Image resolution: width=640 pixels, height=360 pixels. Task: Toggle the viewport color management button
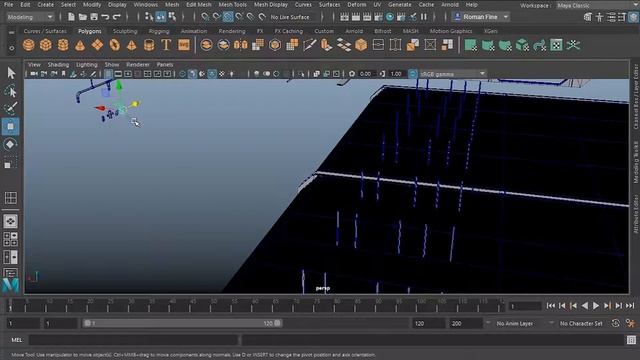[413, 74]
